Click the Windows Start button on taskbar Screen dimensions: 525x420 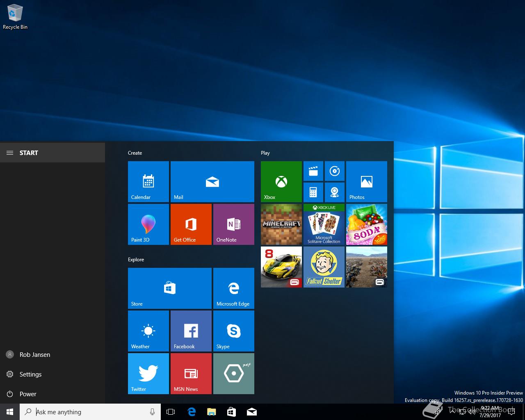[x=10, y=412]
